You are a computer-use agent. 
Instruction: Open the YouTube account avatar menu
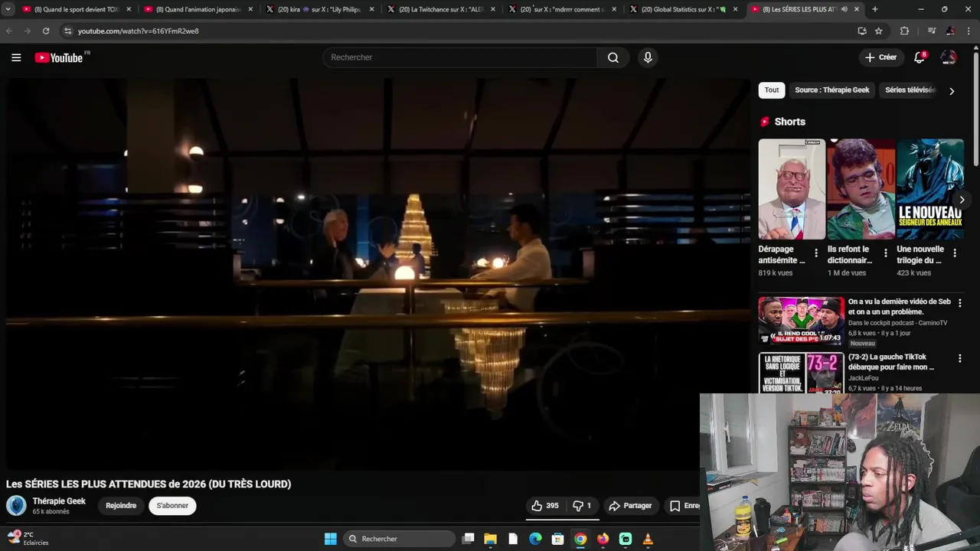[x=949, y=57]
